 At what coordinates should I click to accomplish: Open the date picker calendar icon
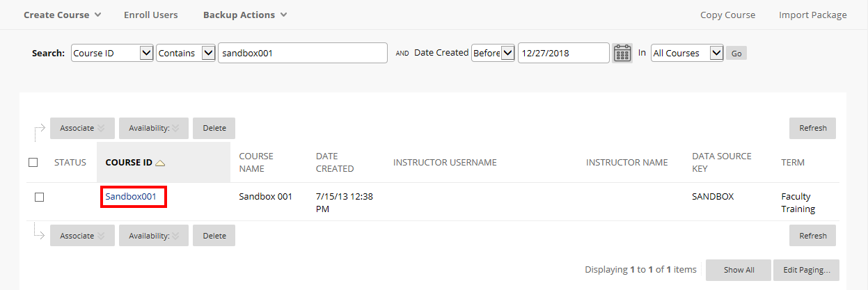click(622, 53)
